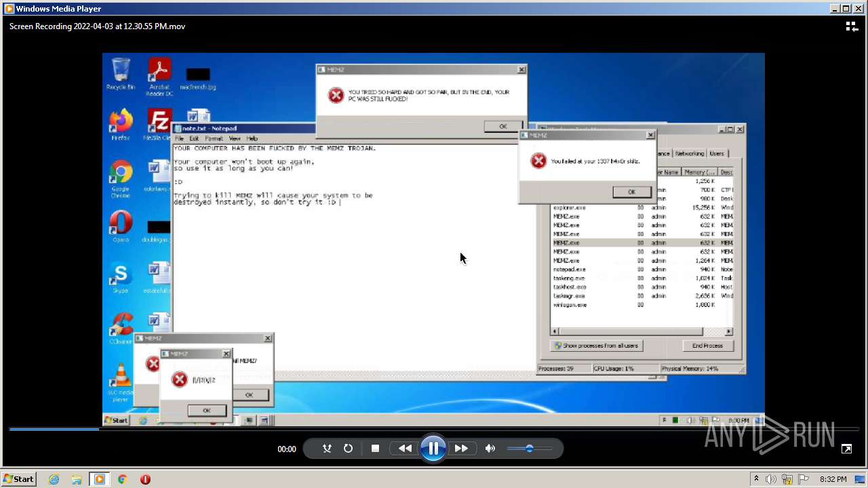
Task: Click the playing video picture area
Action: point(434,239)
